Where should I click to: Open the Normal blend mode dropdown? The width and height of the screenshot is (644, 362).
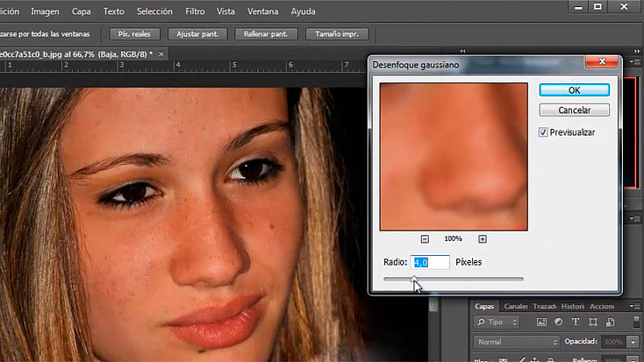pyautogui.click(x=516, y=342)
